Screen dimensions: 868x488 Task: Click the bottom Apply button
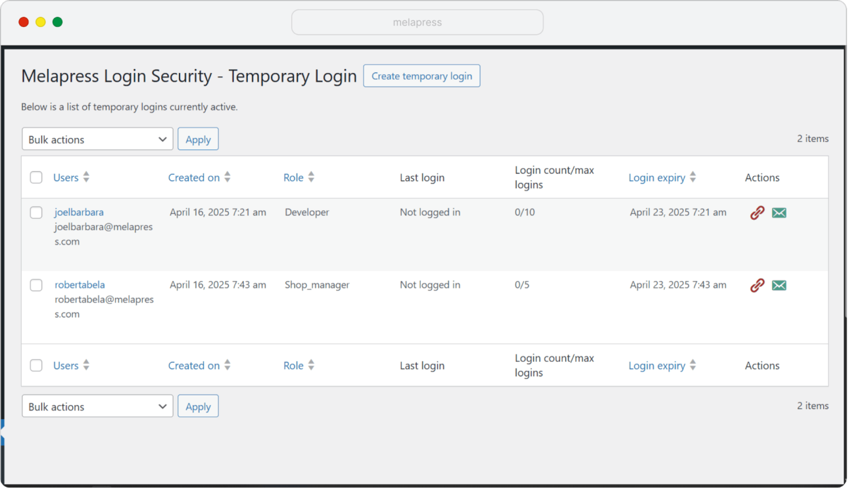(x=198, y=406)
